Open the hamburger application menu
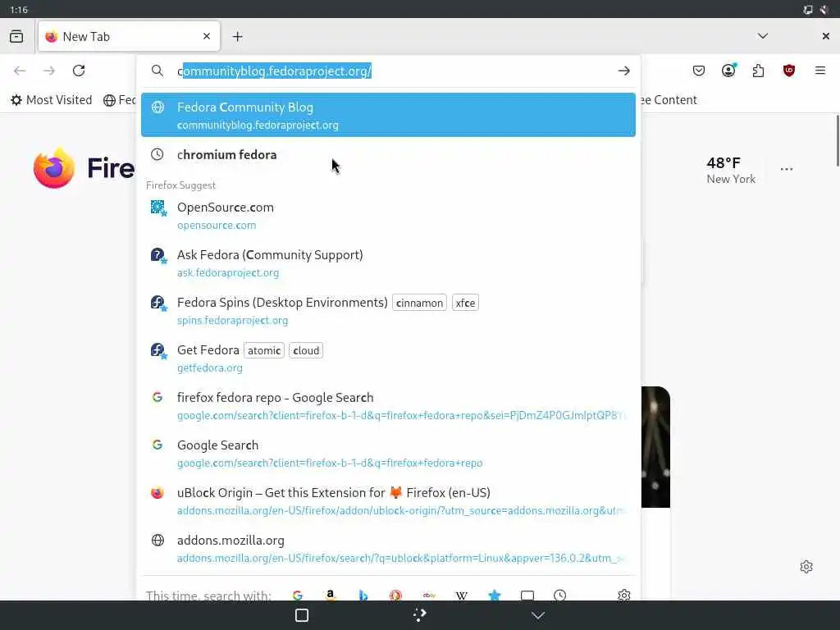This screenshot has height=630, width=840. [820, 71]
